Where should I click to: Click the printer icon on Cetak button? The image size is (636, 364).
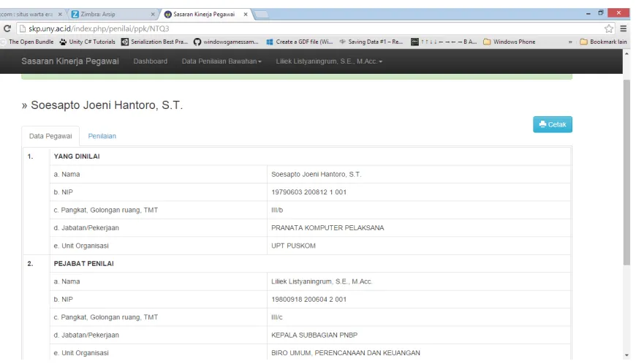pos(542,124)
